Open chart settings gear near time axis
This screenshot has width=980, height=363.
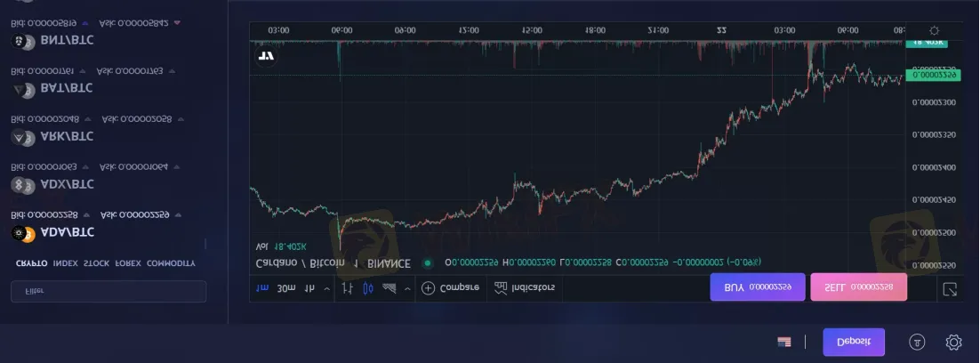coord(933,30)
